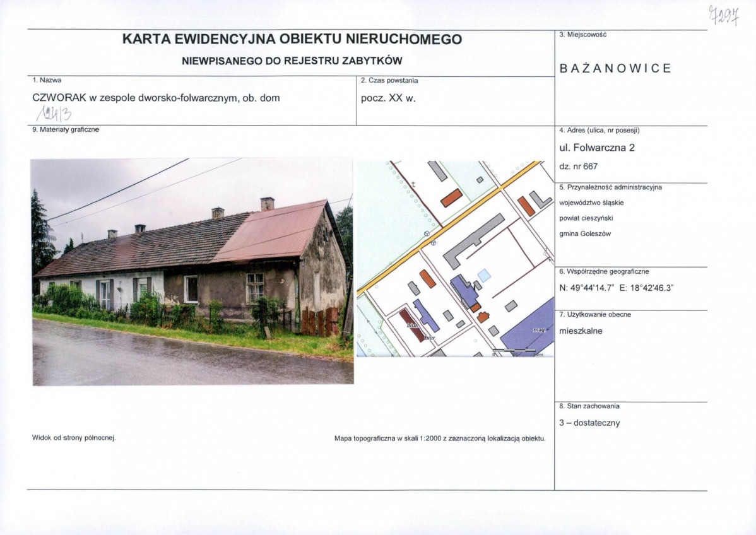Viewport: 756px width, 535px height.
Task: Select the text 'gmina Goleszów'
Action: click(x=585, y=234)
